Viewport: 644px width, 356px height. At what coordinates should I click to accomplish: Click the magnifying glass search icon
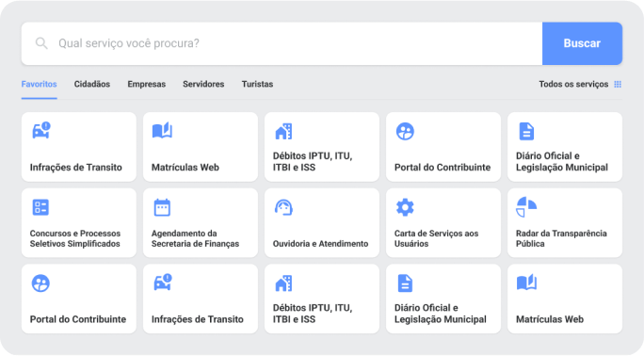coord(41,43)
